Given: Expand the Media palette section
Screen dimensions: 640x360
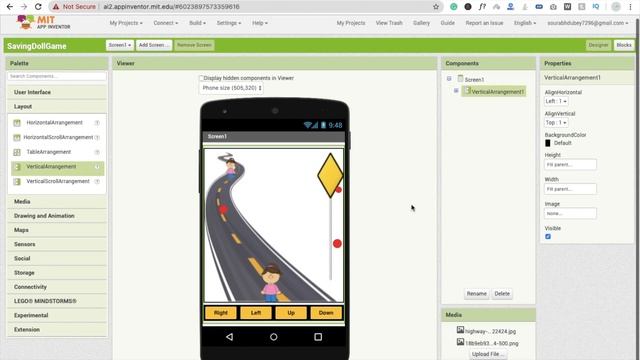Looking at the screenshot, I should click(57, 202).
